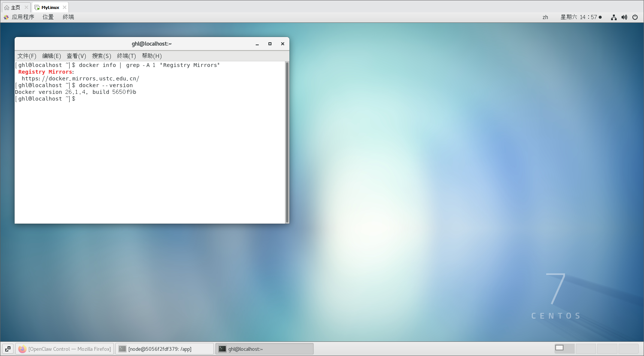
Task: Click the terminal vertical scrollbar
Action: (287, 142)
